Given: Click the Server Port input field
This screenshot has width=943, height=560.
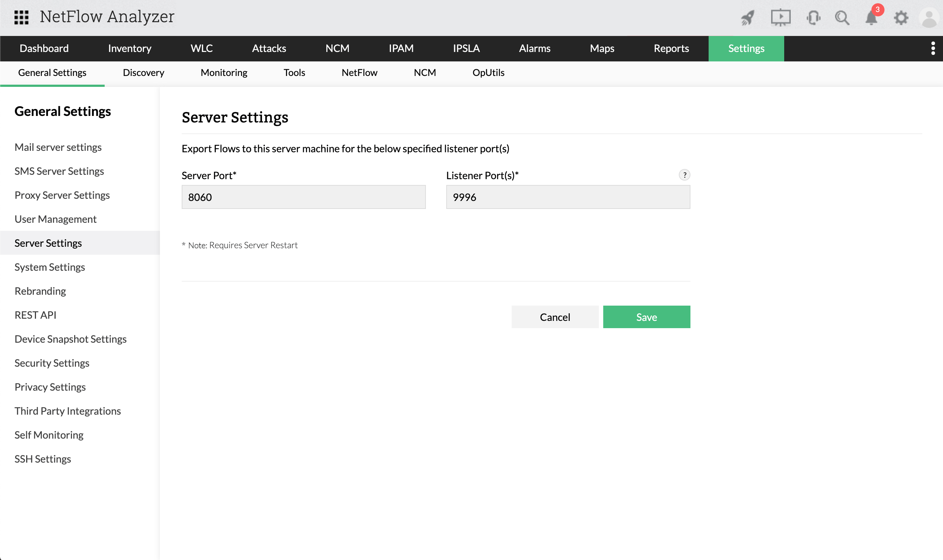Looking at the screenshot, I should (x=303, y=197).
